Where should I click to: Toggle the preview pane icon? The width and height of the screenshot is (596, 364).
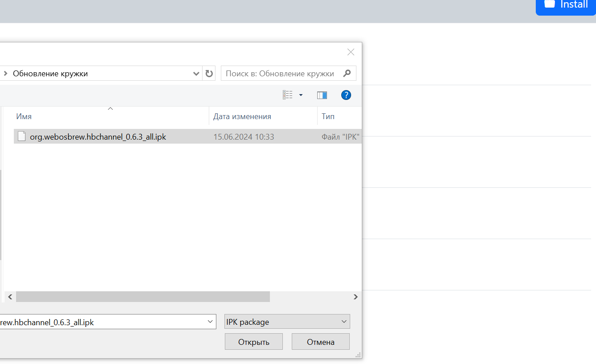click(x=322, y=95)
